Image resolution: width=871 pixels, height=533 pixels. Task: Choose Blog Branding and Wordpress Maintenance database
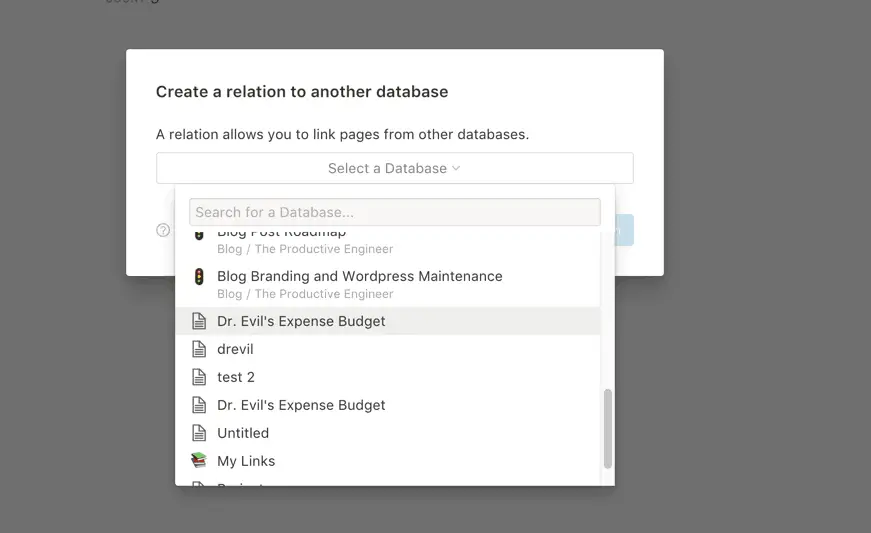point(388,284)
